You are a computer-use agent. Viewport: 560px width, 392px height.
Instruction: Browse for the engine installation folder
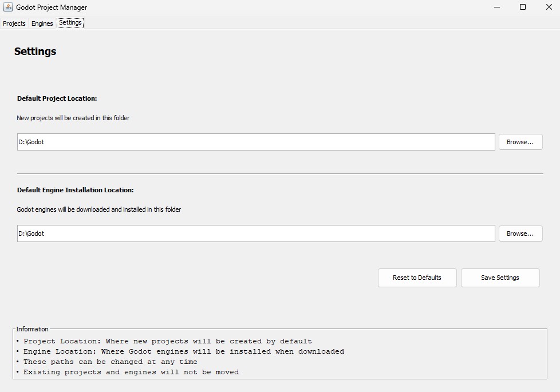pyautogui.click(x=520, y=233)
